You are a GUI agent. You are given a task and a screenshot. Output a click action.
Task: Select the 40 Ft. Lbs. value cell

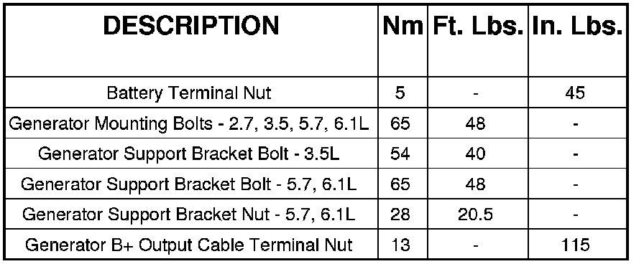point(475,154)
